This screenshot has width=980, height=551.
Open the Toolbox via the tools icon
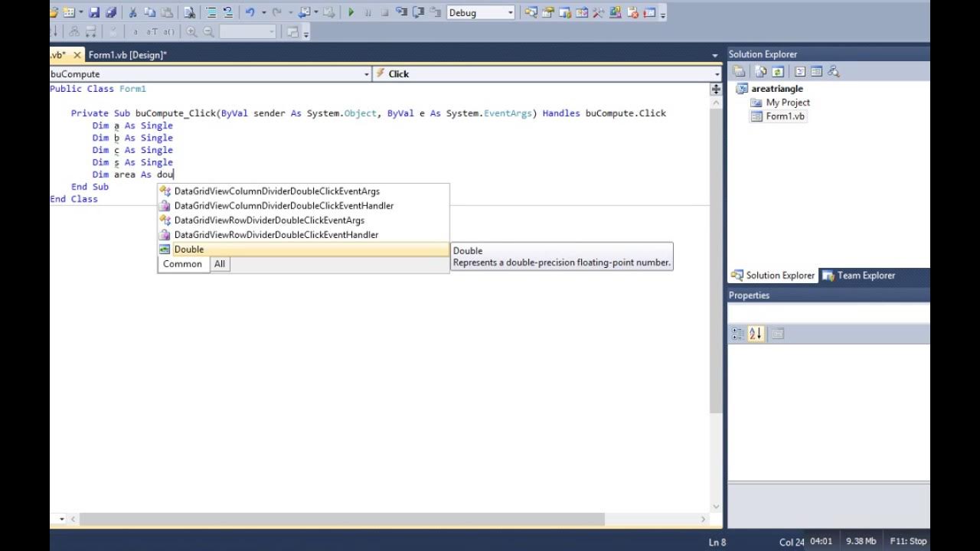click(x=599, y=12)
